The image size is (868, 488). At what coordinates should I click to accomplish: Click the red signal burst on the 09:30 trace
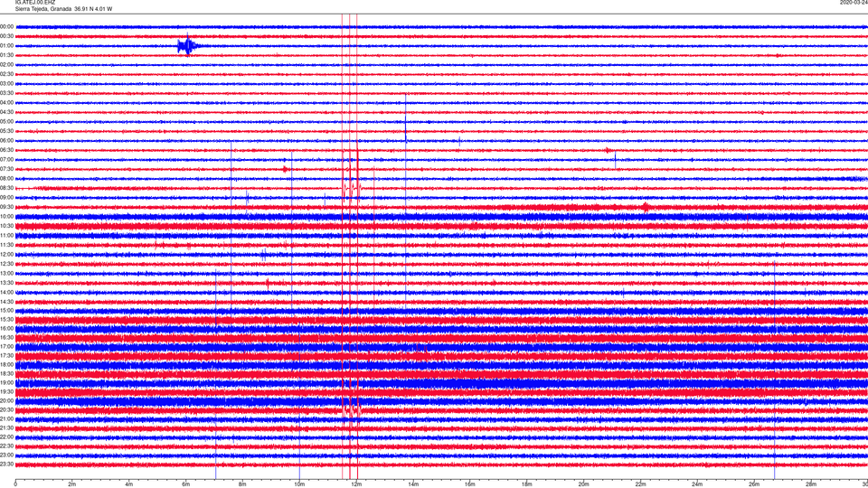[646, 208]
